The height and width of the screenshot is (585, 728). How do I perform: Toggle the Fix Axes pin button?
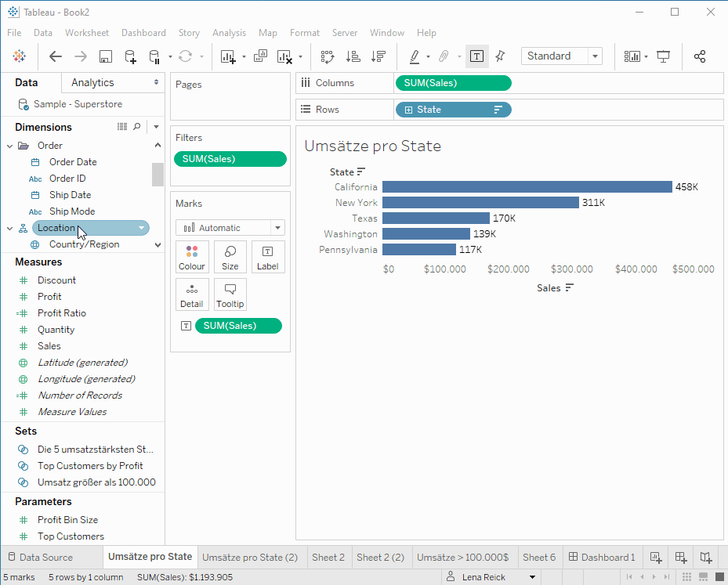(x=500, y=56)
